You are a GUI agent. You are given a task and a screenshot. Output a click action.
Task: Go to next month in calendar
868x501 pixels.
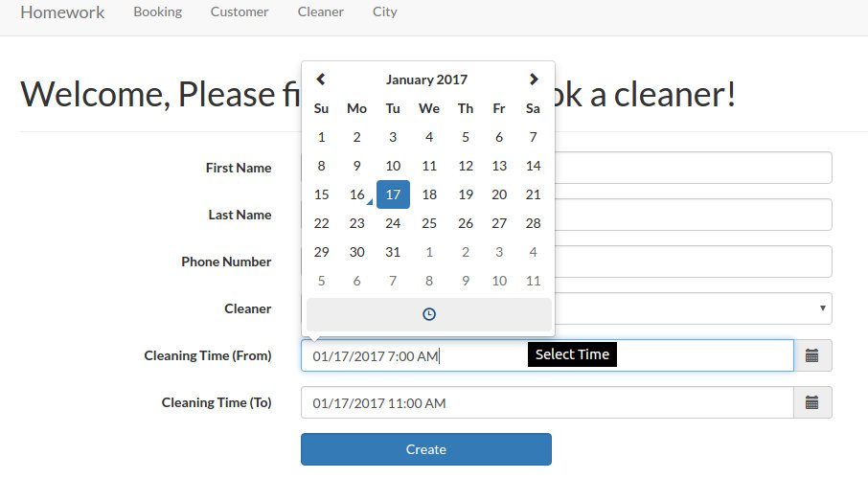pyautogui.click(x=534, y=80)
